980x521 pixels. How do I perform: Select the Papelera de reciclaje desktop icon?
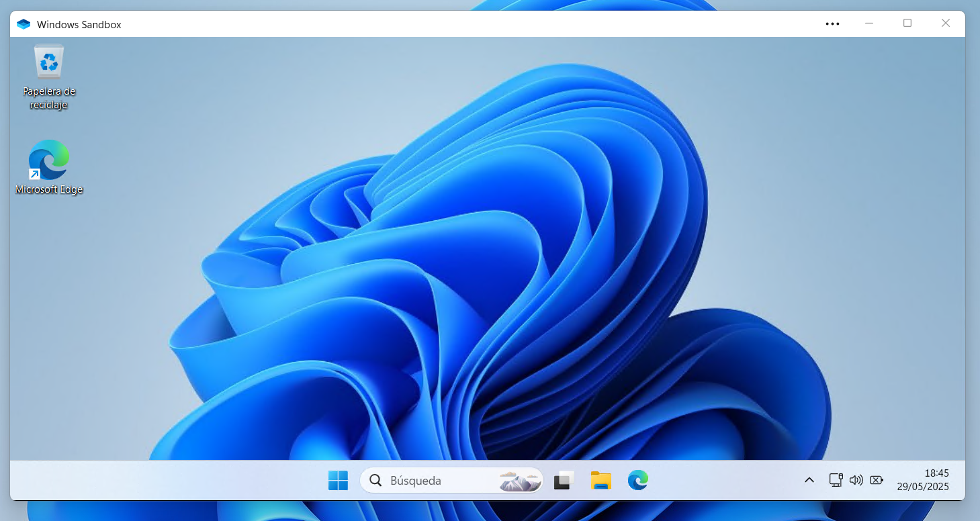(x=49, y=77)
